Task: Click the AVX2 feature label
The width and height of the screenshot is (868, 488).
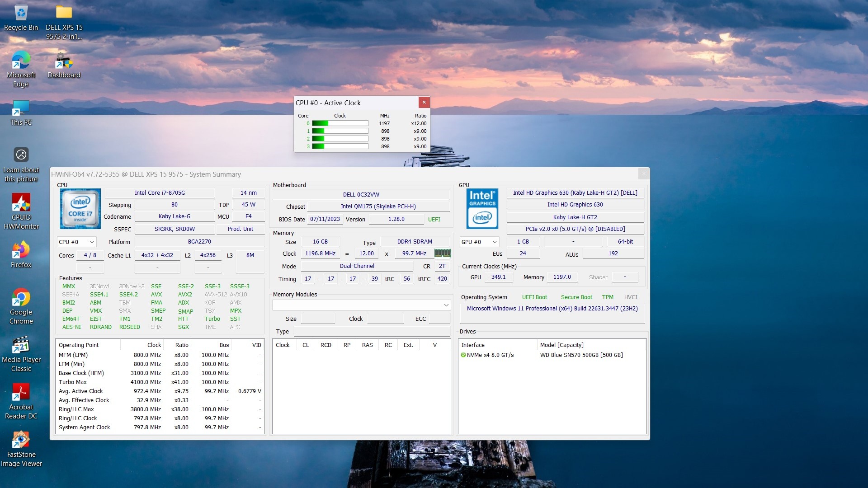Action: 185,295
